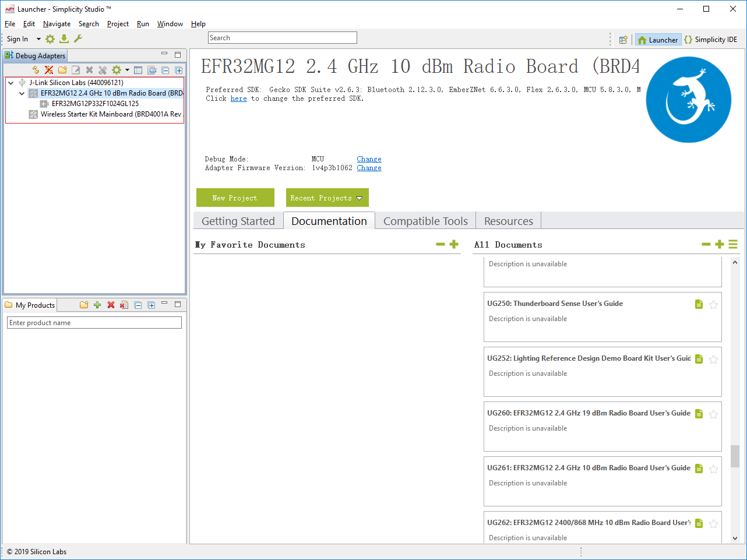
Task: Change the Debug Mode setting
Action: [x=369, y=159]
